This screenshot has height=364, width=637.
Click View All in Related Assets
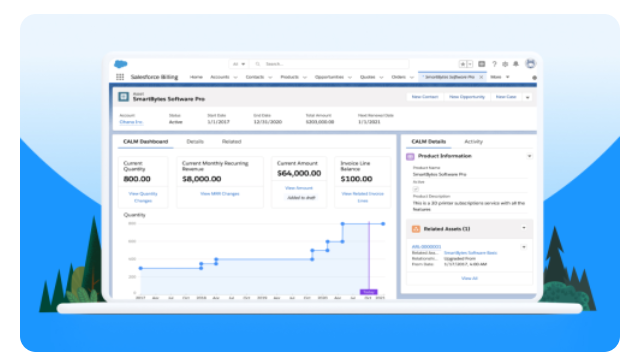(x=469, y=278)
